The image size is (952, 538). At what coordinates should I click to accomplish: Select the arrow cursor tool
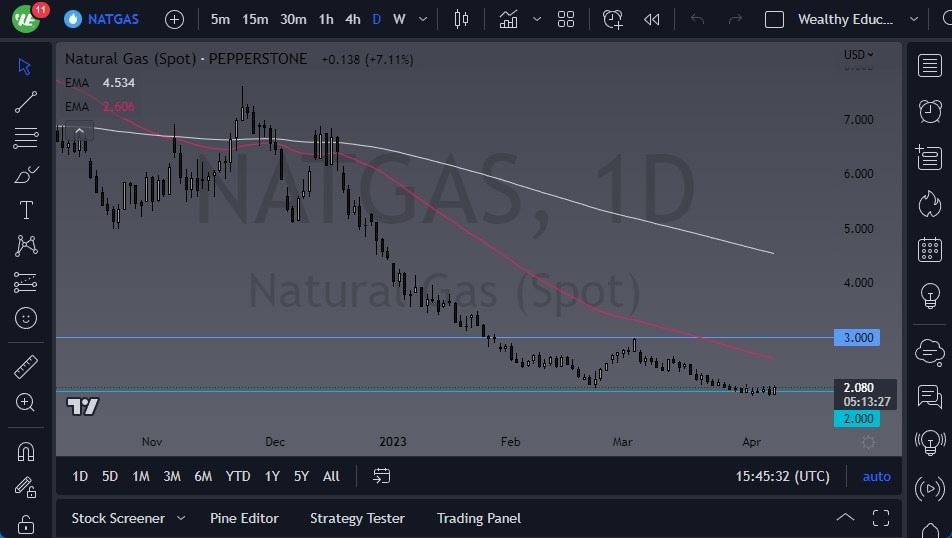point(25,66)
